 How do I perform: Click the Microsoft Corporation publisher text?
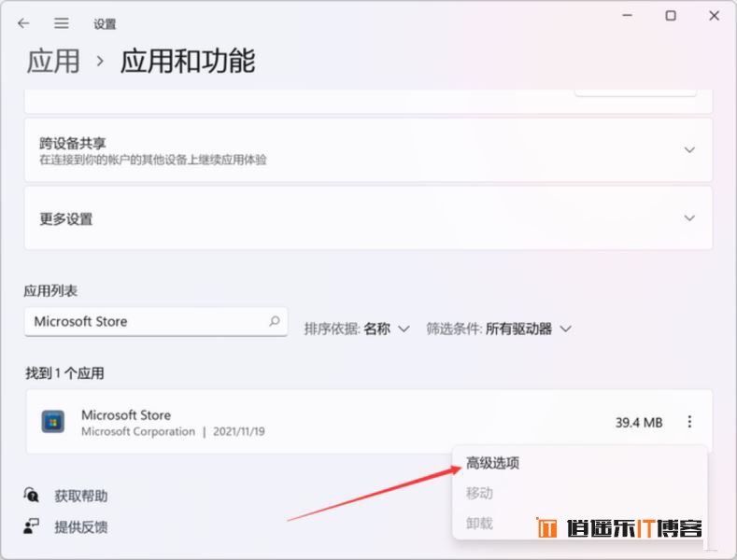point(138,431)
